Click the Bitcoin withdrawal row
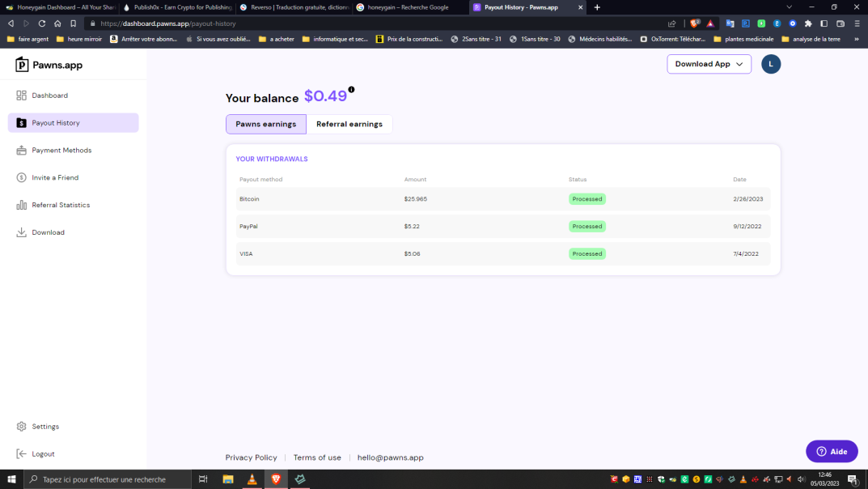868x489 pixels. click(502, 199)
